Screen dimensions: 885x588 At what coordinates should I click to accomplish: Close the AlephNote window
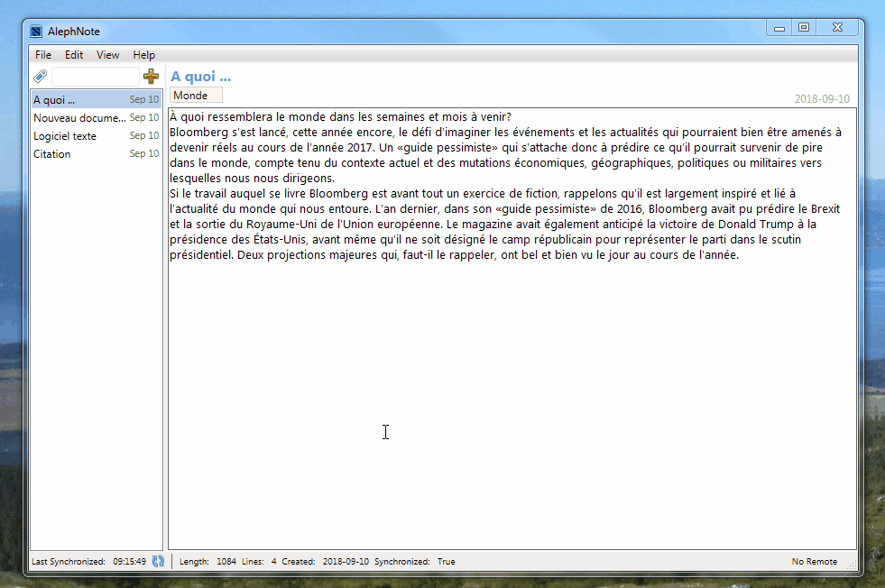pos(837,28)
